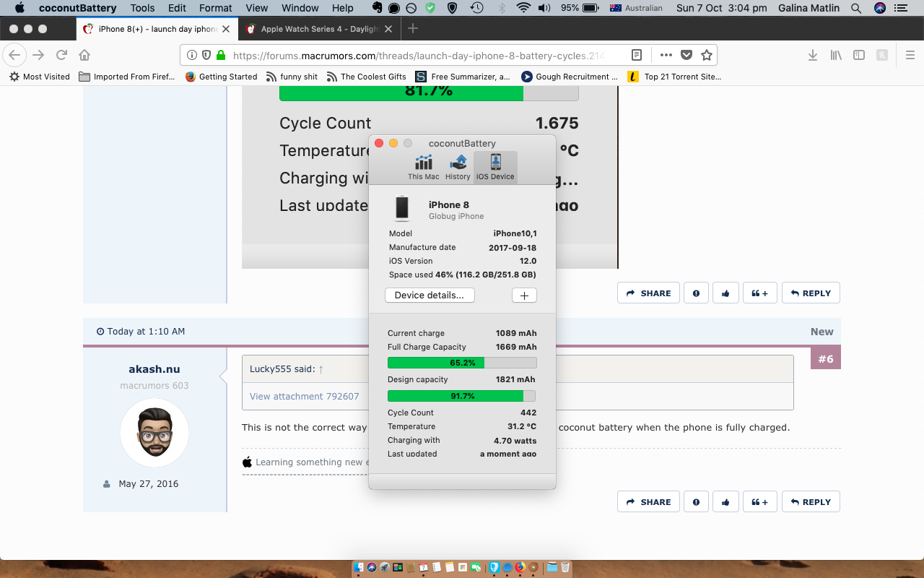The width and height of the screenshot is (924, 578).
Task: Open the funny shit feed bookmark
Action: (292, 77)
